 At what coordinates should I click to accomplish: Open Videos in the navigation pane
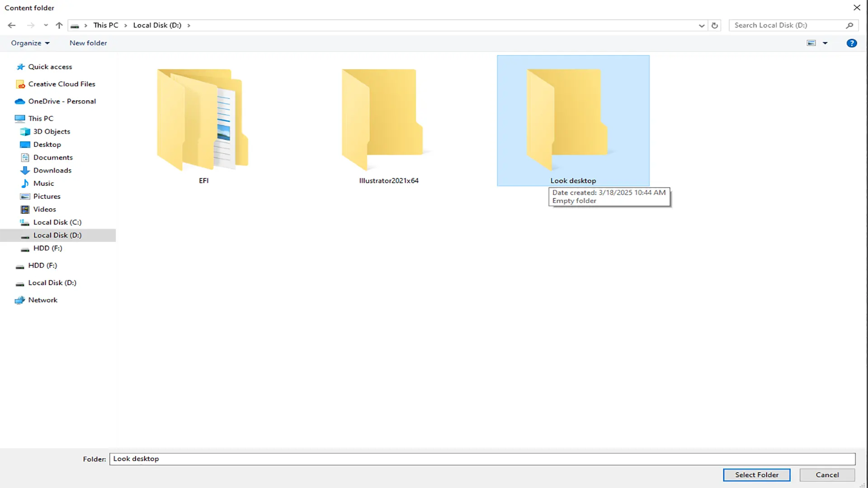click(44, 209)
